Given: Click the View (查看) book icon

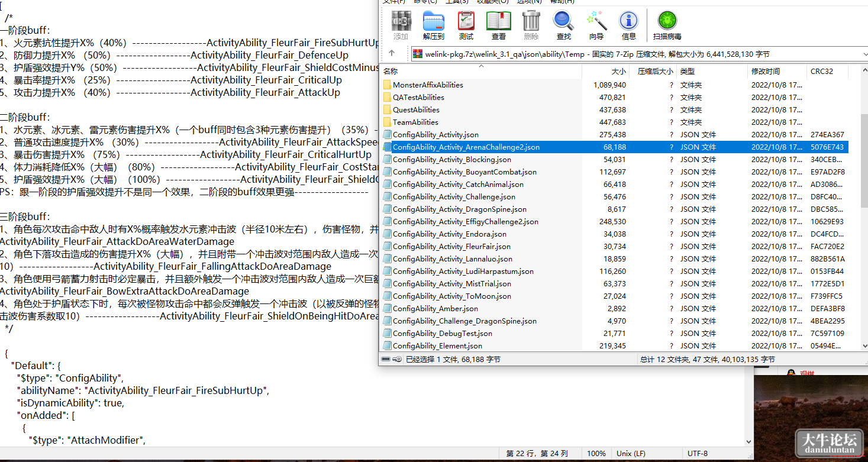Looking at the screenshot, I should coord(499,25).
